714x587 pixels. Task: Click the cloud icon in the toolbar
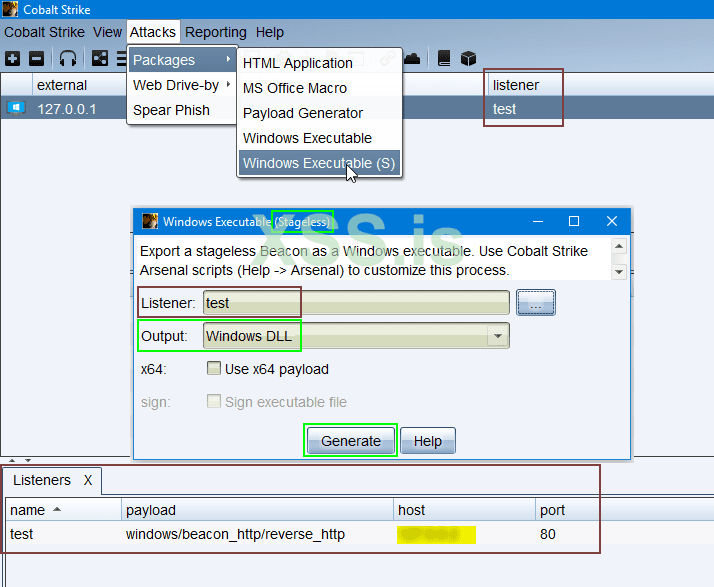(x=412, y=58)
